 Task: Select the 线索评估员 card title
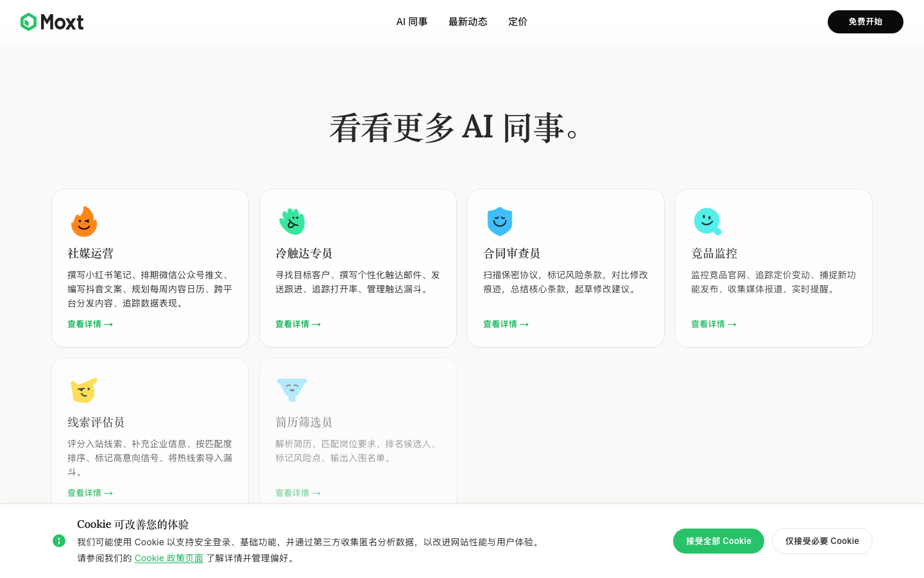pyautogui.click(x=96, y=423)
